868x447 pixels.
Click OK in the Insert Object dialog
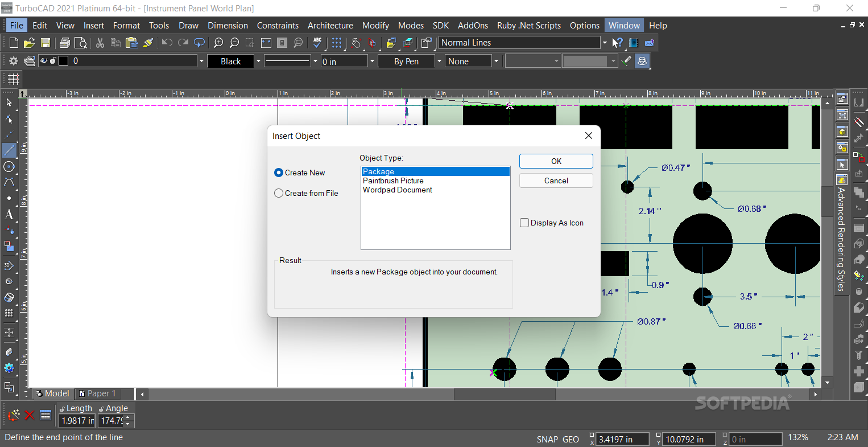556,161
